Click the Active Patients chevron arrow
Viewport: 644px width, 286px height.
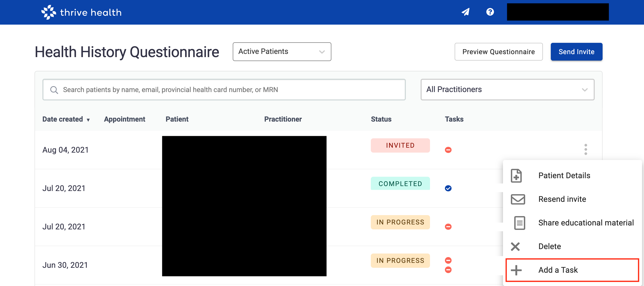tap(322, 52)
